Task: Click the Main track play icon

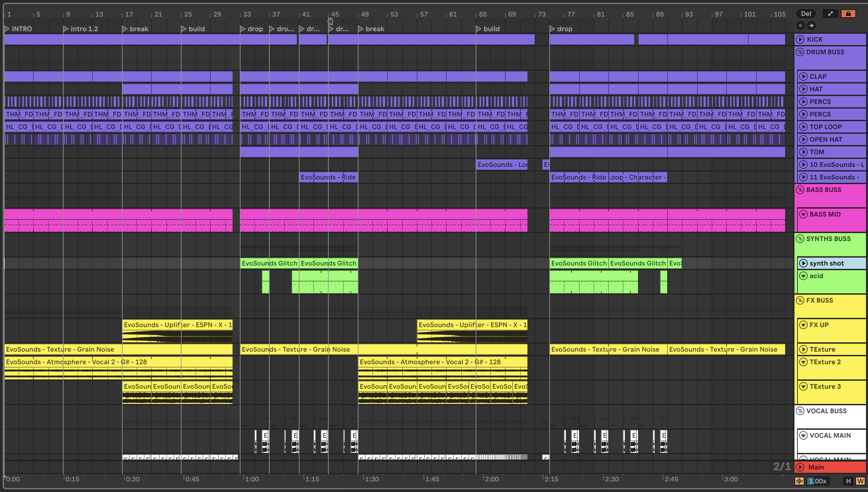Action: point(800,467)
